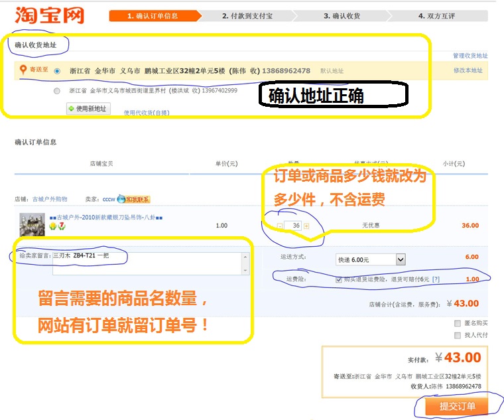Click the 使用新地址 button
The width and height of the screenshot is (504, 420).
coord(88,109)
